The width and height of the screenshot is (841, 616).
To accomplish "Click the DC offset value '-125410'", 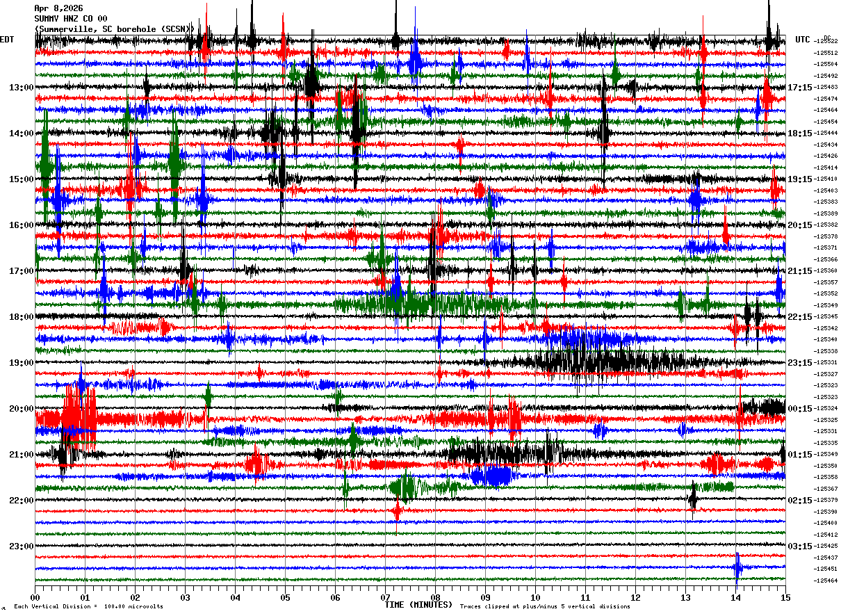I will [826, 179].
